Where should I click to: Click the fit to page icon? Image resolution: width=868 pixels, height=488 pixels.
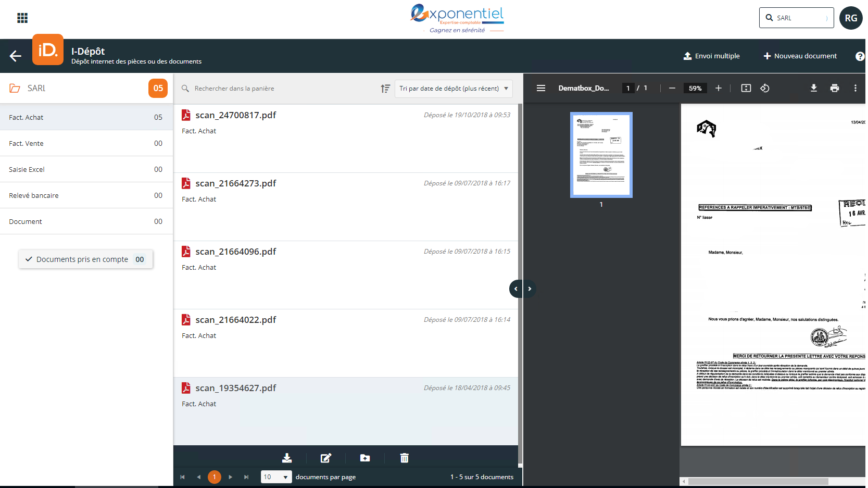(x=746, y=88)
